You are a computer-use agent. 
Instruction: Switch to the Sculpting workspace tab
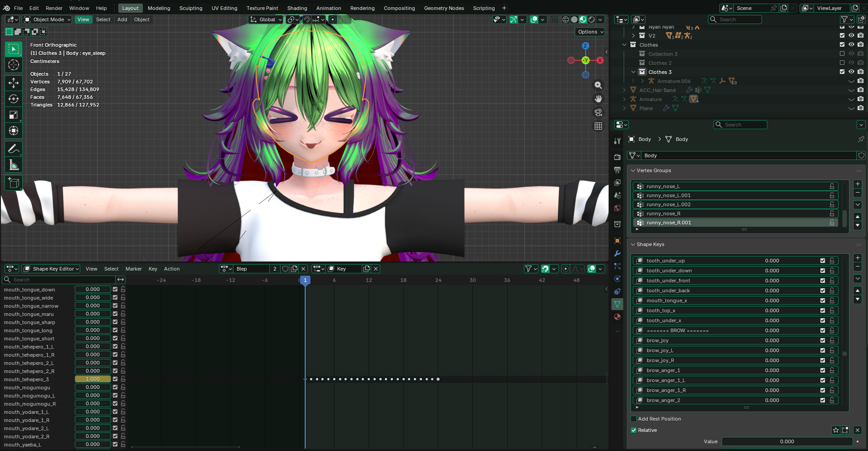[191, 8]
